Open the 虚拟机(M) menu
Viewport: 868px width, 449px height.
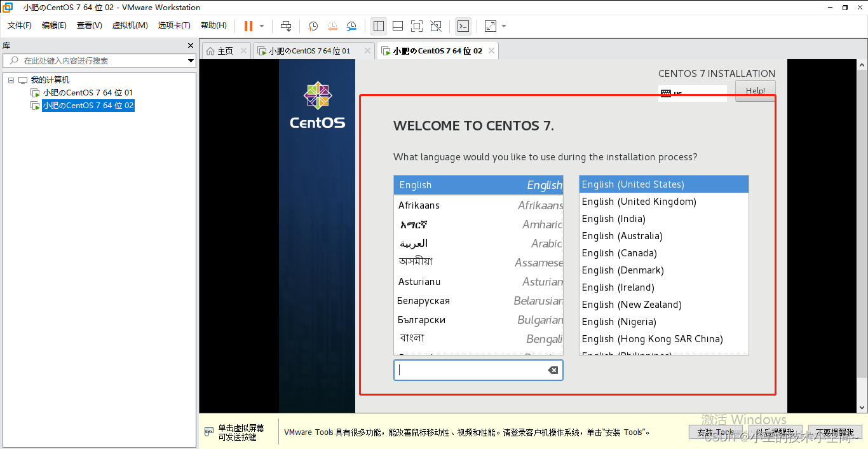(x=130, y=25)
